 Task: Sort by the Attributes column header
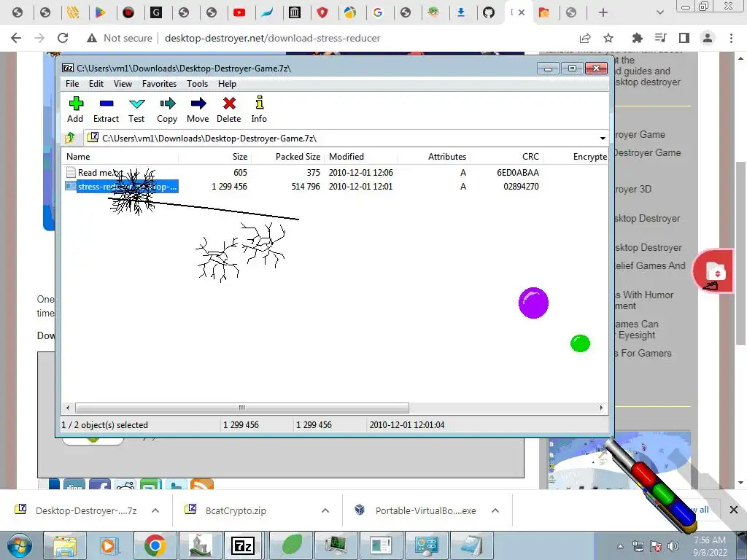click(x=433, y=157)
